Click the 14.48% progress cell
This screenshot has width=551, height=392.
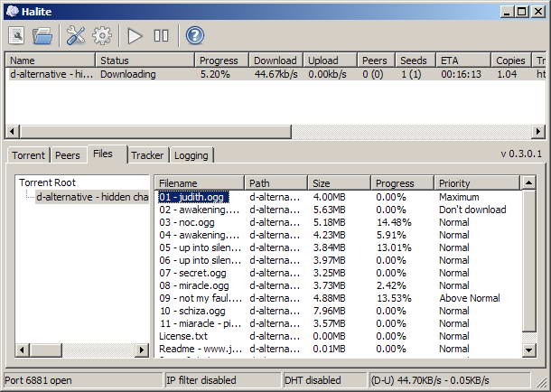tap(394, 222)
